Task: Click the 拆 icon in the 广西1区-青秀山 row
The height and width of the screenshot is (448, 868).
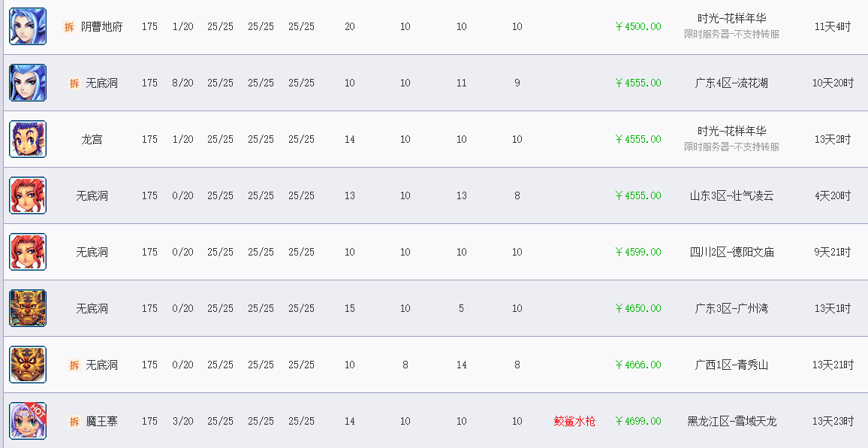Action: pyautogui.click(x=74, y=365)
